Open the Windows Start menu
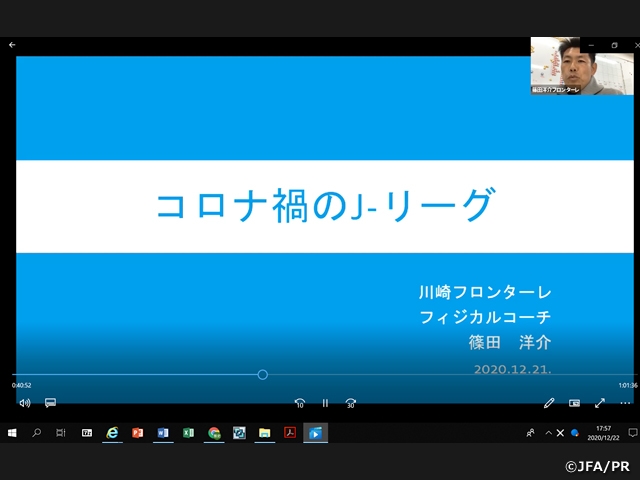Viewport: 640px width, 480px height. click(12, 433)
